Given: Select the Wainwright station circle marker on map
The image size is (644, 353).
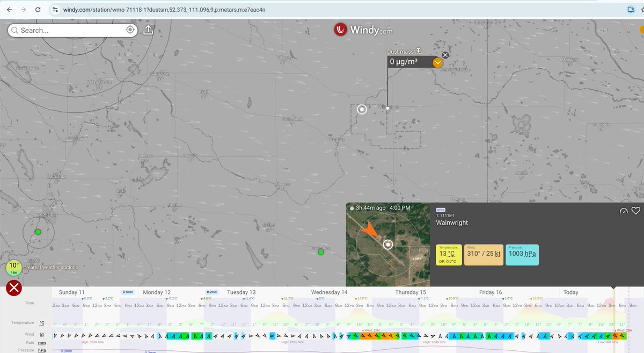Looking at the screenshot, I should click(362, 109).
